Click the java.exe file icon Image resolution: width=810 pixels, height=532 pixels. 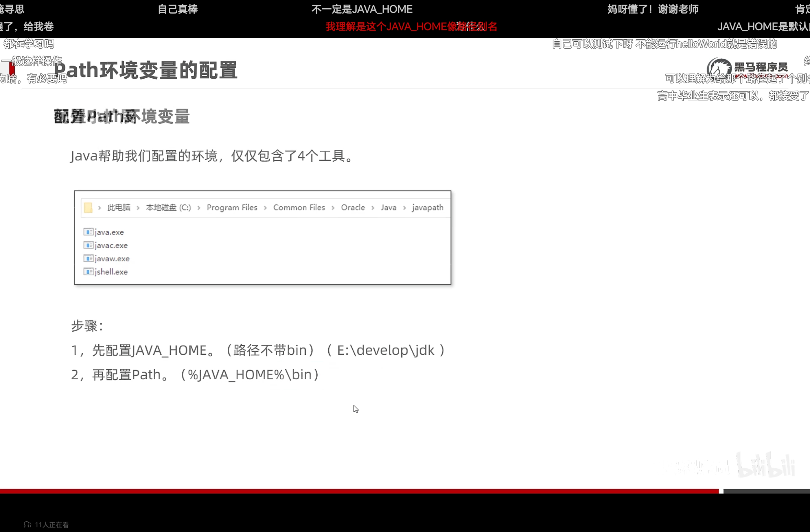click(89, 232)
